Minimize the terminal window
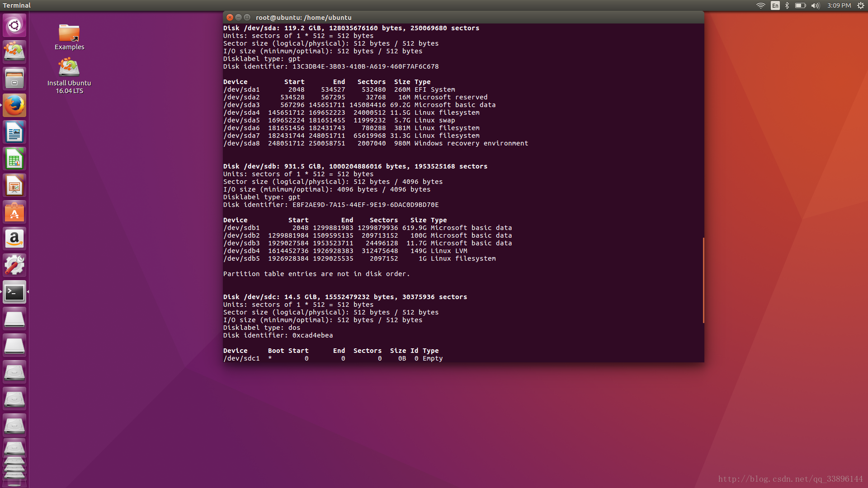This screenshot has width=868, height=488. (x=238, y=17)
